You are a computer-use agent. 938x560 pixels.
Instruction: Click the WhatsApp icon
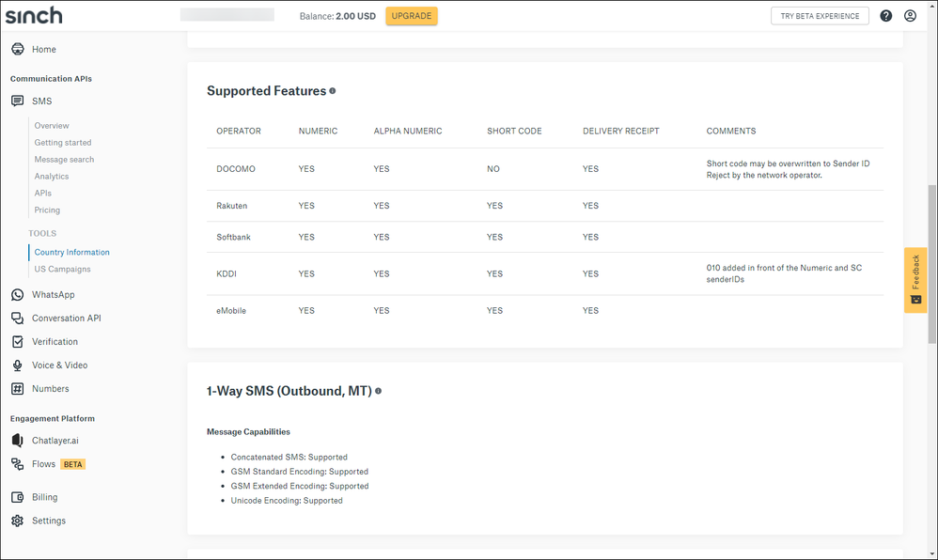pyautogui.click(x=17, y=294)
